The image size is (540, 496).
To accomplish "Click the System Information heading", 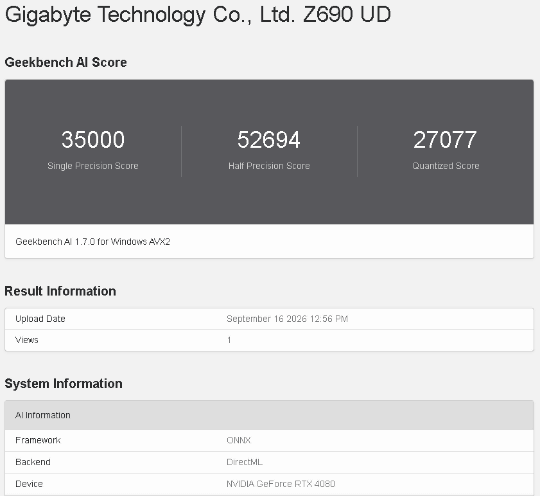I will point(63,383).
